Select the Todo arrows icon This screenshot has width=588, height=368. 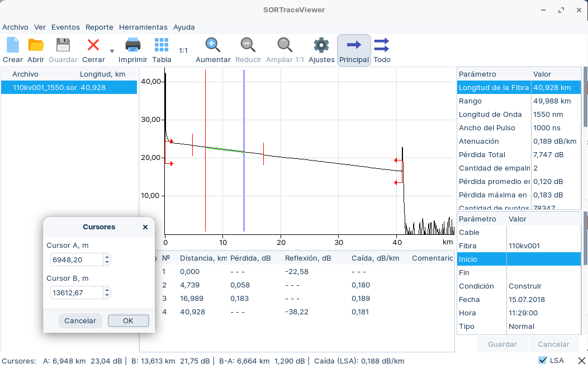click(x=382, y=45)
